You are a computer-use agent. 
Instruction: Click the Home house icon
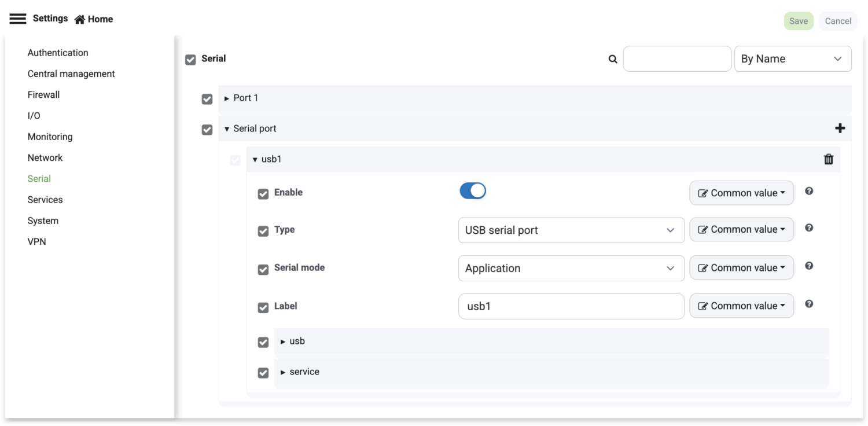(80, 20)
